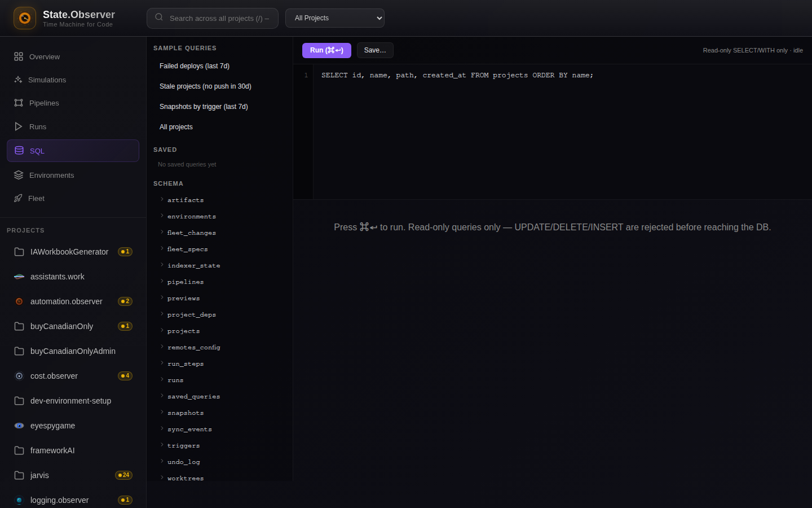Click the IAWorkbookGenerator folder icon
The width and height of the screenshot is (812, 508).
pos(19,252)
